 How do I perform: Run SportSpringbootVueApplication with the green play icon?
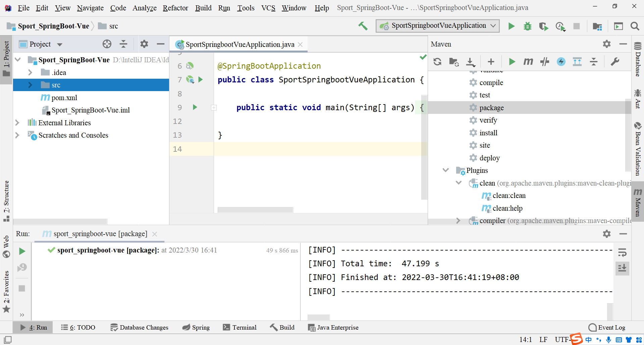(511, 26)
